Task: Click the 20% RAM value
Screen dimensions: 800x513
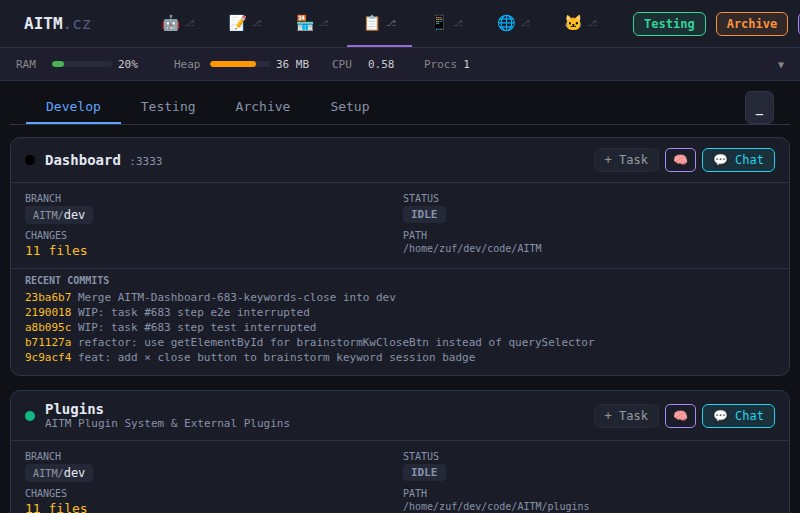Action: click(128, 64)
